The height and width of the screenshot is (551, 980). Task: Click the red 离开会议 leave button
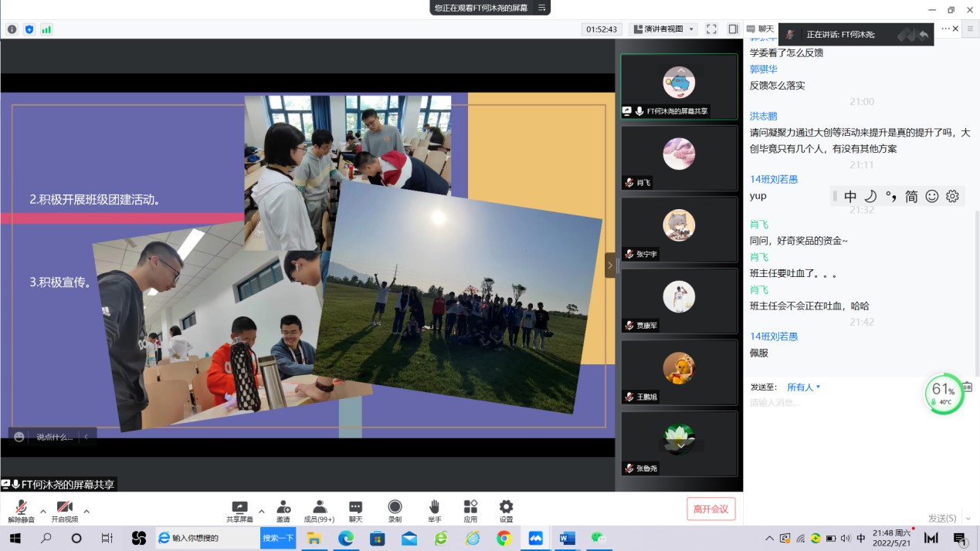710,509
